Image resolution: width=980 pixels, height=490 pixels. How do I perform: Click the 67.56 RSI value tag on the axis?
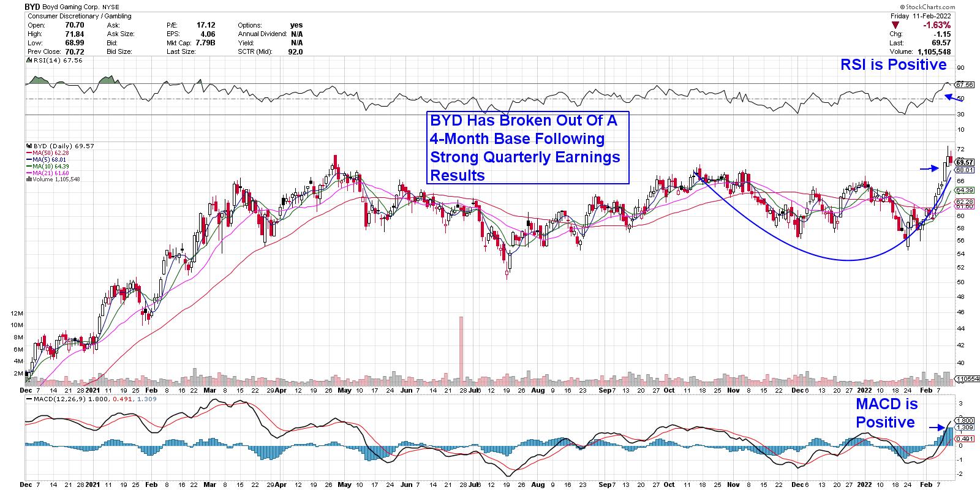(x=965, y=85)
